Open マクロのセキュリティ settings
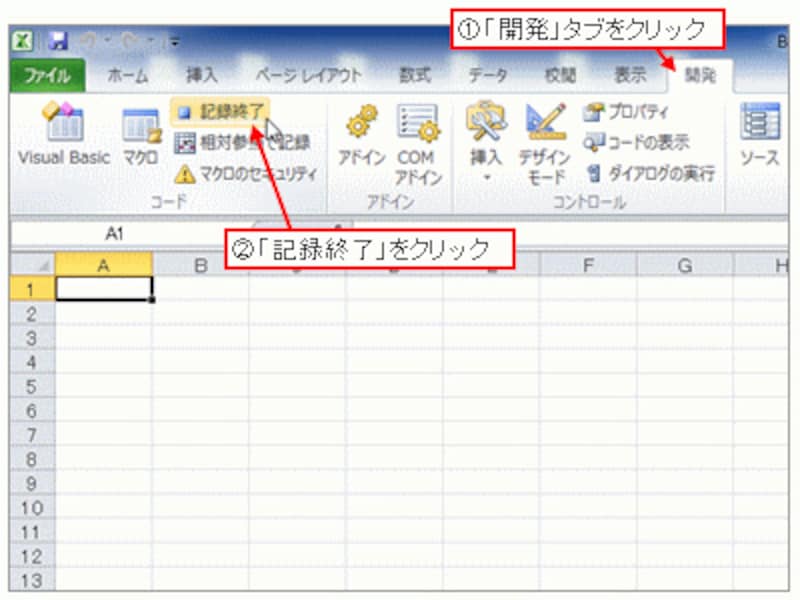 click(246, 174)
